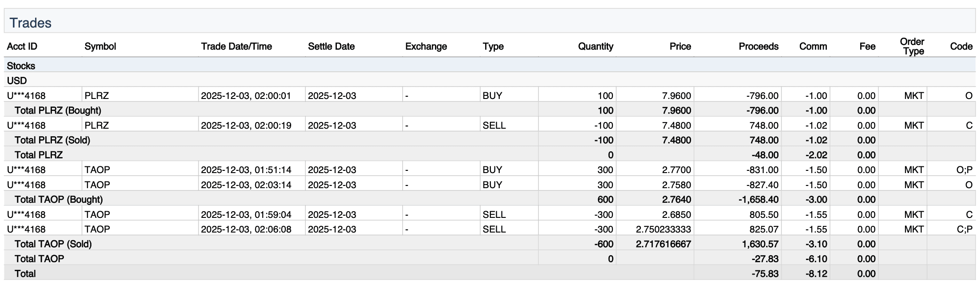Click price 2.7580 in TAOP buy row

coord(676,185)
